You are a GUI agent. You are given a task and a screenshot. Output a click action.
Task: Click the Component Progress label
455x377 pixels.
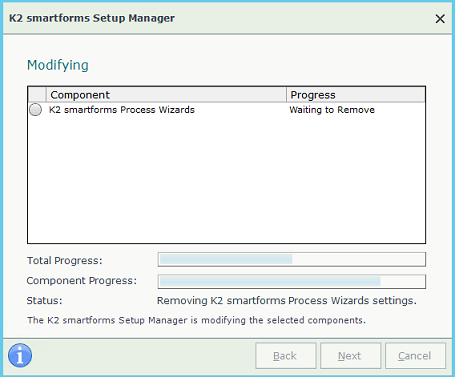pyautogui.click(x=82, y=281)
